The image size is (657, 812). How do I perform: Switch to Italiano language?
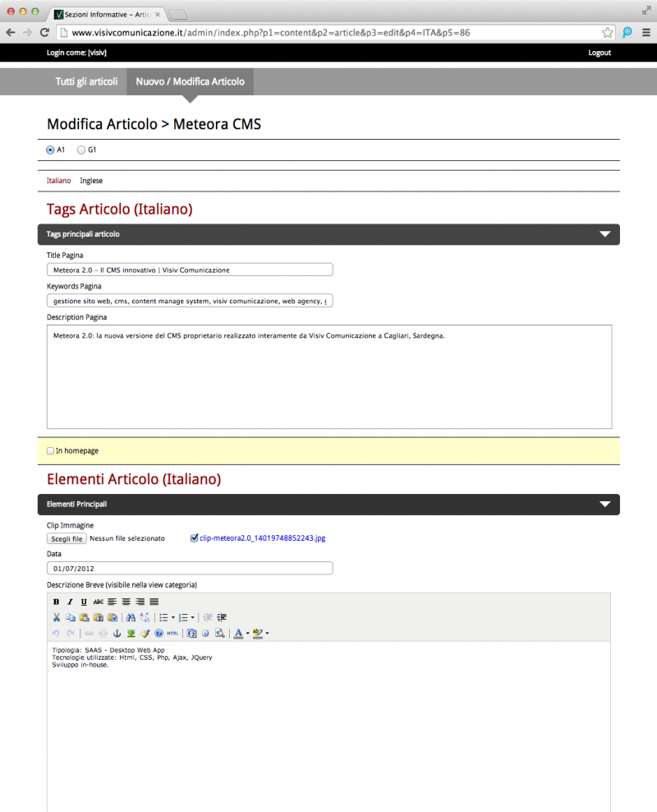coord(58,181)
